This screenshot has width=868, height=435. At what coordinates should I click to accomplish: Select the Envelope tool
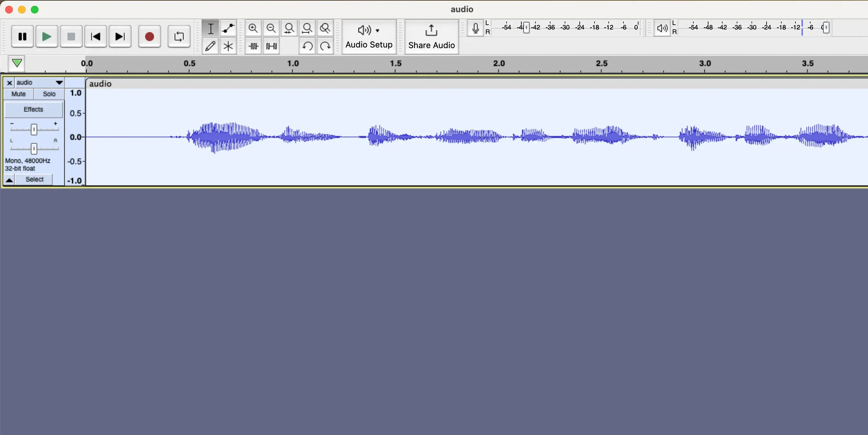coord(228,28)
